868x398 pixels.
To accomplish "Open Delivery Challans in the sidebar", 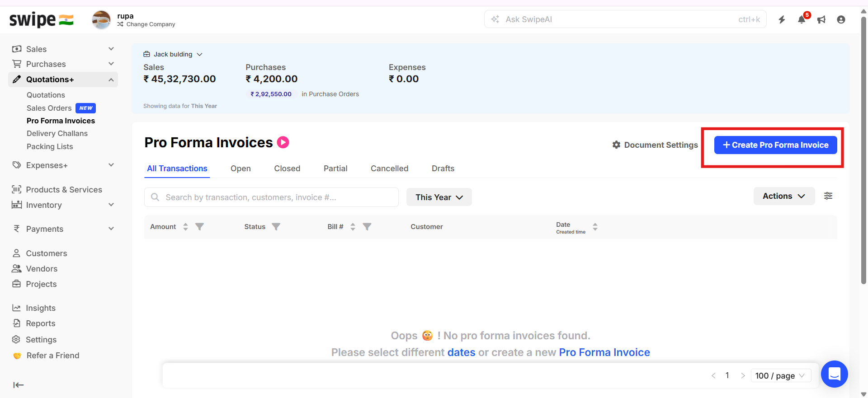I will click(57, 133).
